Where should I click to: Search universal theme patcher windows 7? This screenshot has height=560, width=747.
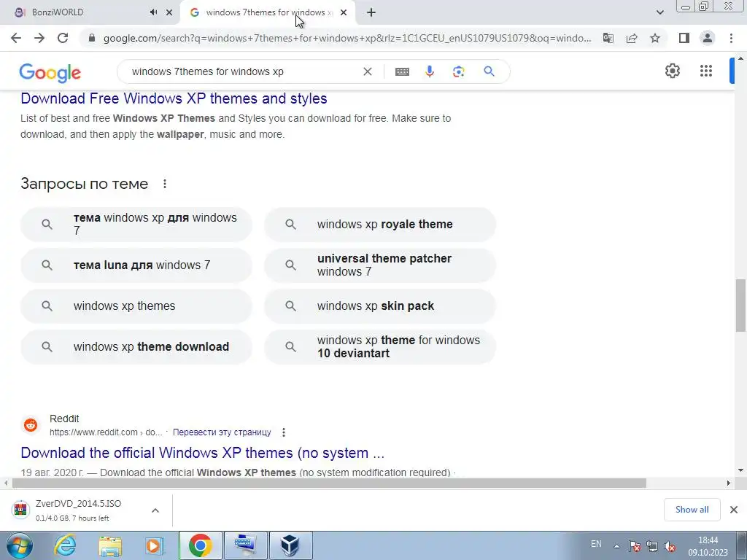click(380, 265)
